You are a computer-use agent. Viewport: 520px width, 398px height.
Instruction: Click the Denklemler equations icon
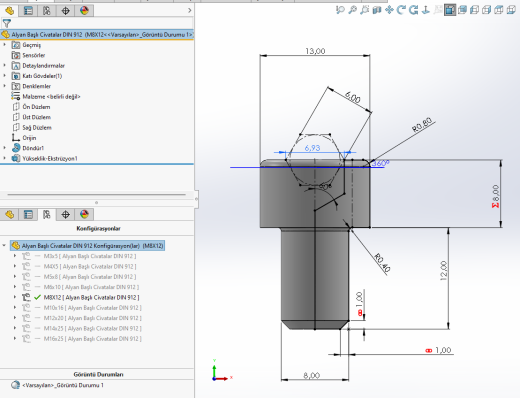tap(16, 86)
